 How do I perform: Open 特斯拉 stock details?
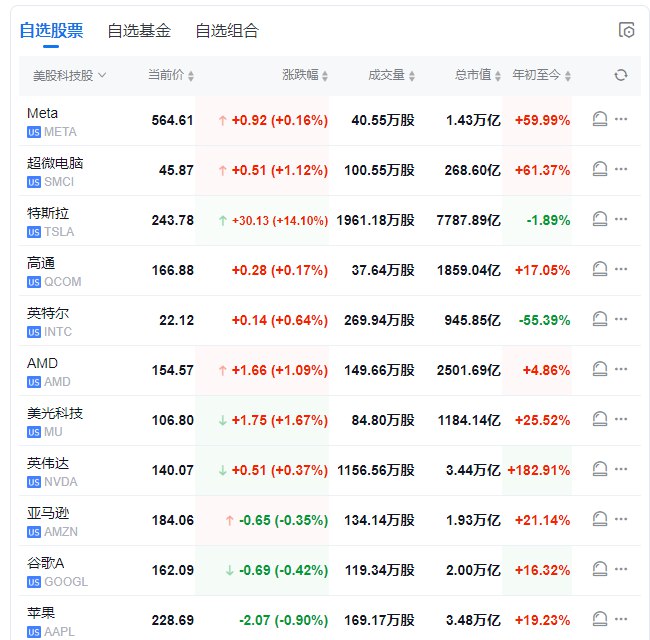pos(48,213)
